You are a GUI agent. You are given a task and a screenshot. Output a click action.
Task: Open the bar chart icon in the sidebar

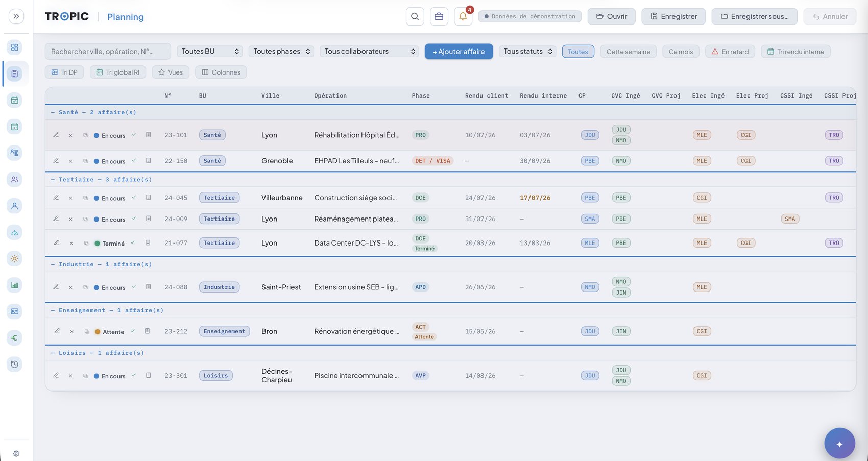click(15, 285)
